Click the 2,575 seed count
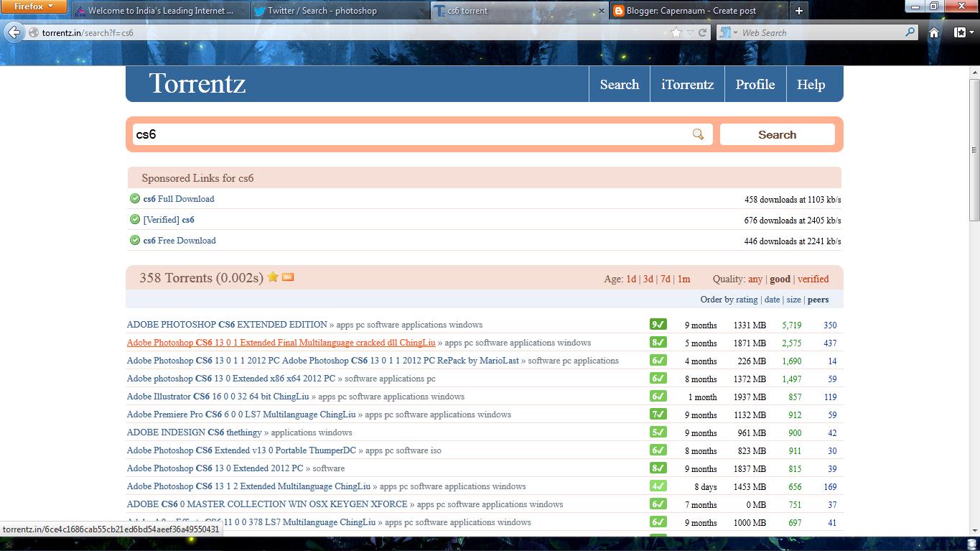This screenshot has width=980, height=551. pyautogui.click(x=792, y=343)
